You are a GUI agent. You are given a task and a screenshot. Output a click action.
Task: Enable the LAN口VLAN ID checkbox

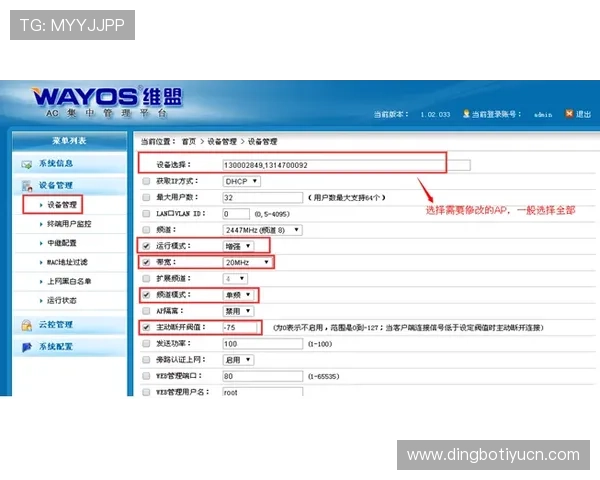click(146, 214)
